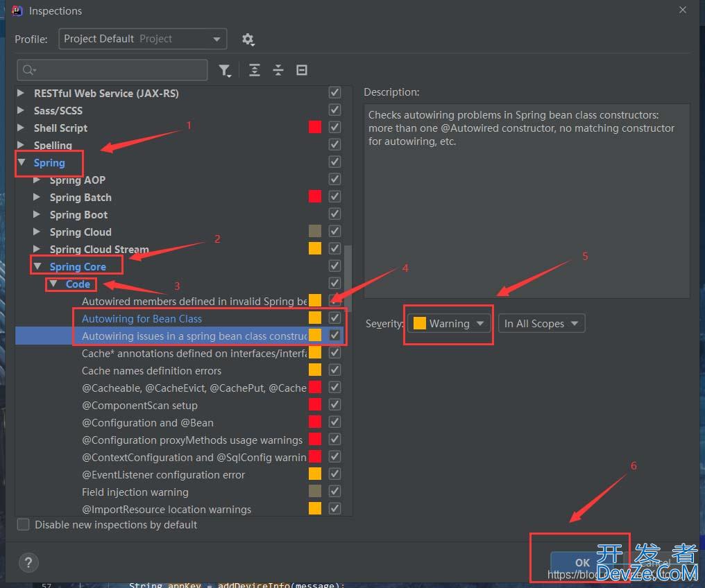The image size is (705, 588).
Task: Open the Severity Warning dropdown
Action: [x=449, y=323]
